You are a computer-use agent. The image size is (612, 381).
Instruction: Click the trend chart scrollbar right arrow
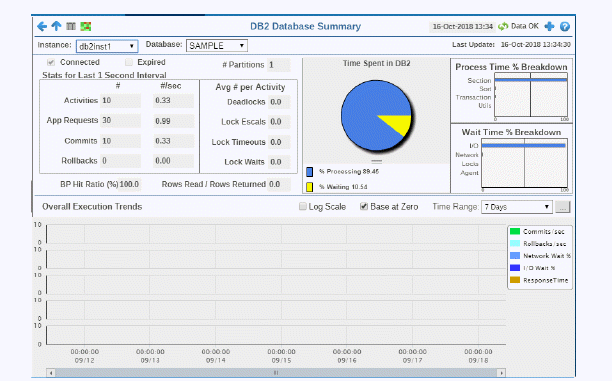502,373
